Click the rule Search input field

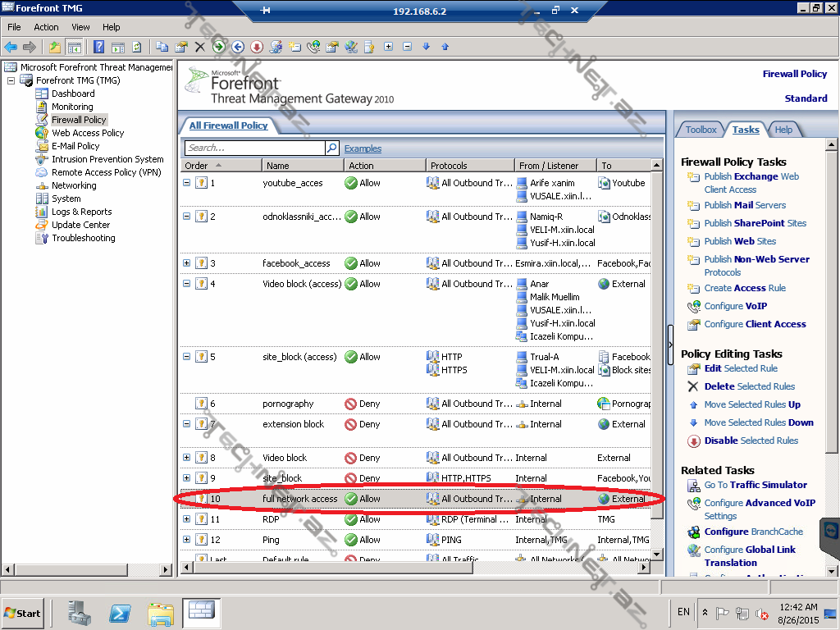(x=254, y=148)
